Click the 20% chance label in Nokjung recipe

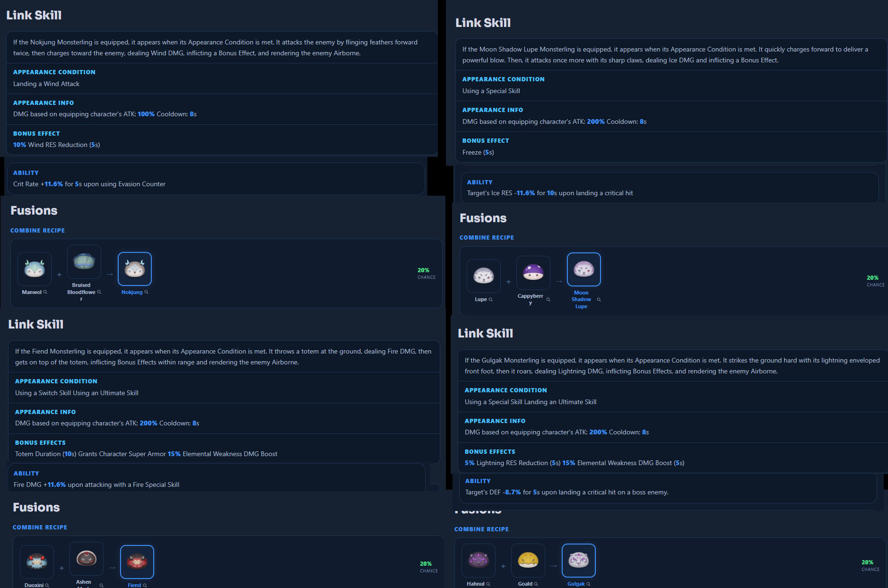(x=427, y=273)
